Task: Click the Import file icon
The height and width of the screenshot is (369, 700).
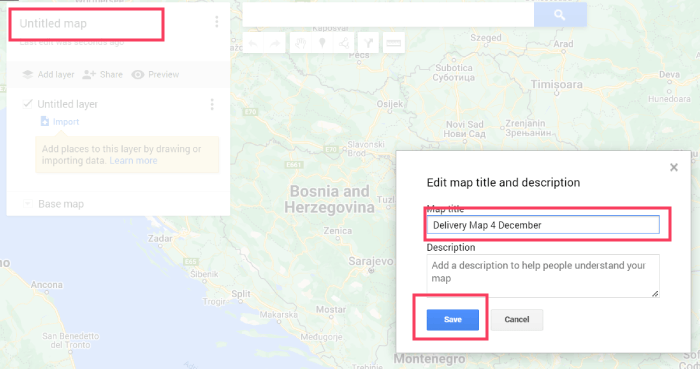Action: (44, 121)
